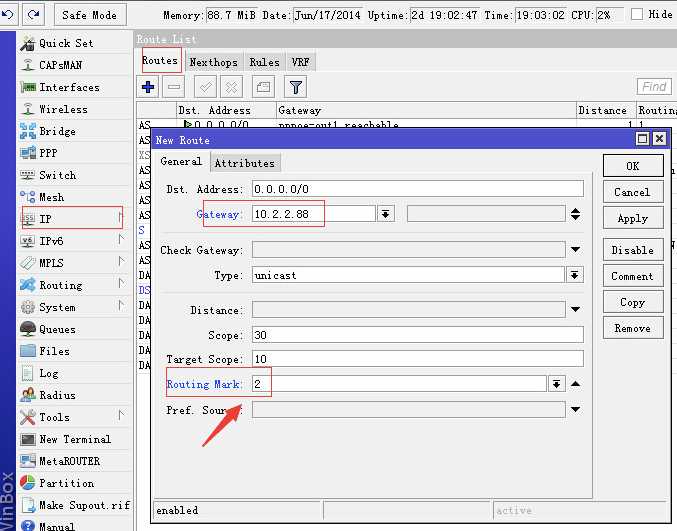The height and width of the screenshot is (531, 677).
Task: Open the Tools submenu
Action: tap(74, 417)
